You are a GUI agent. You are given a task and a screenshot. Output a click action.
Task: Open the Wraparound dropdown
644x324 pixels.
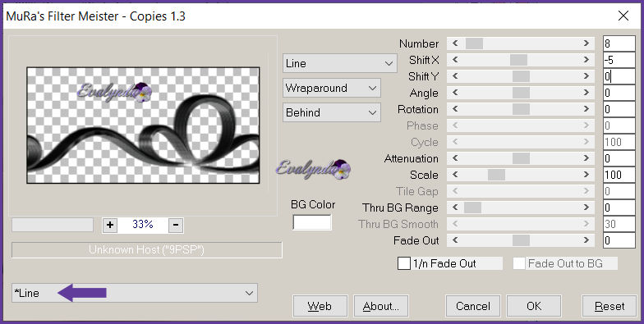[x=332, y=89]
